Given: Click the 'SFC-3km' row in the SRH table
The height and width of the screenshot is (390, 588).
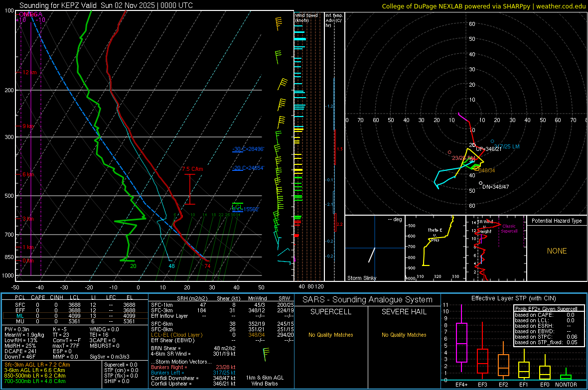Looking at the screenshot, I should point(222,310).
